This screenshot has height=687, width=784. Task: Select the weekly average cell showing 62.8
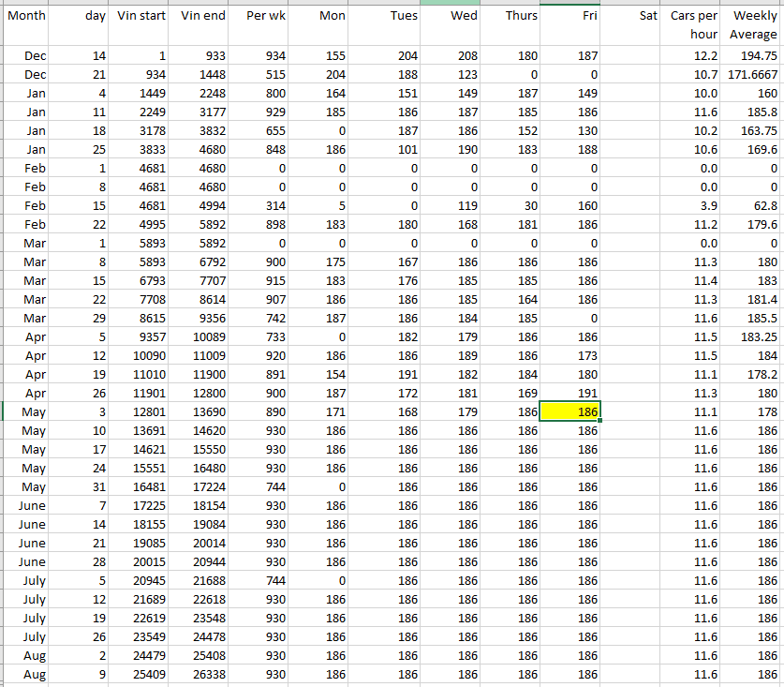[754, 205]
